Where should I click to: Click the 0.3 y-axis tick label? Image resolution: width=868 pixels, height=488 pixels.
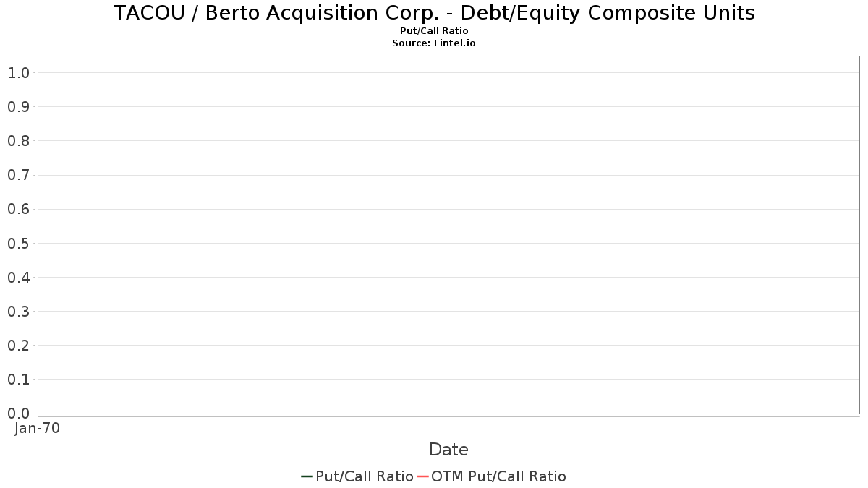(x=18, y=312)
